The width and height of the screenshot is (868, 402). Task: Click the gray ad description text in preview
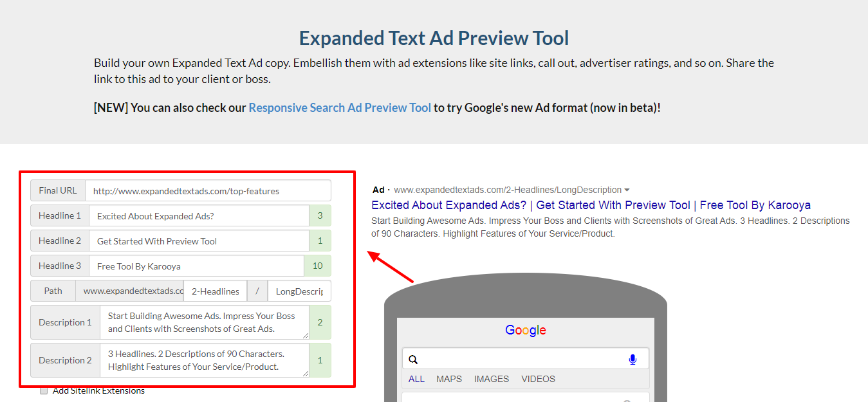tap(611, 227)
